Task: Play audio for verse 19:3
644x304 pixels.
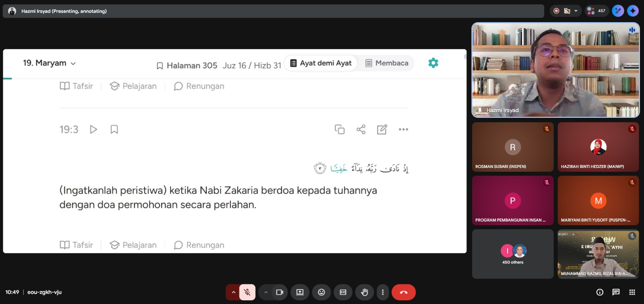Action: point(93,129)
